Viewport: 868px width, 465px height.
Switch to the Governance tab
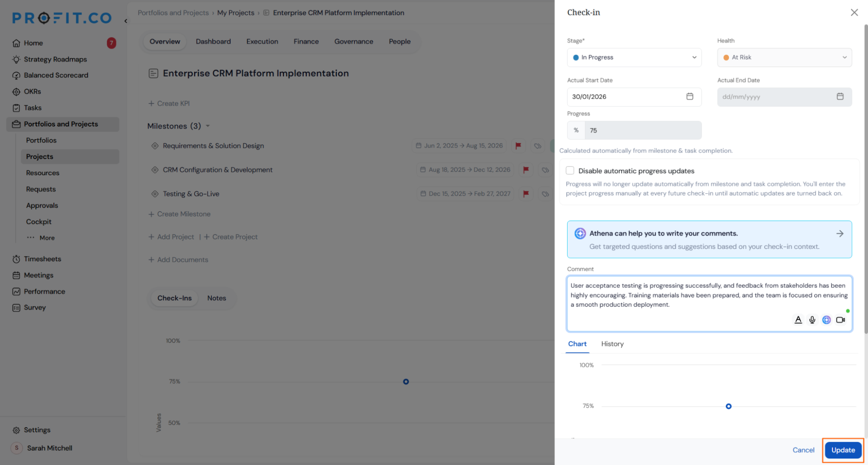353,42
